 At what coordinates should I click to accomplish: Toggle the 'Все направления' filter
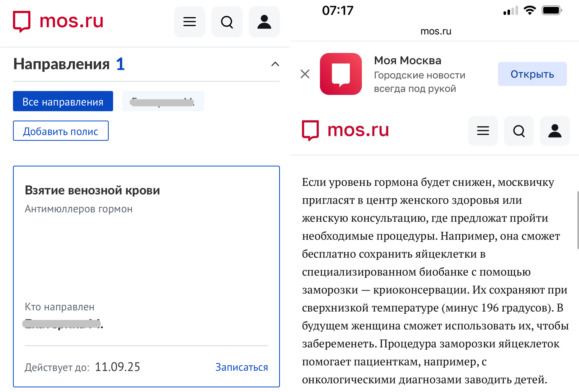pos(63,101)
